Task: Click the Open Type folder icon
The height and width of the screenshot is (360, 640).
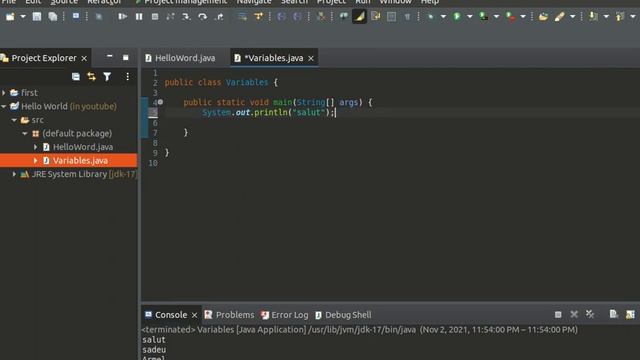Action: [x=543, y=17]
